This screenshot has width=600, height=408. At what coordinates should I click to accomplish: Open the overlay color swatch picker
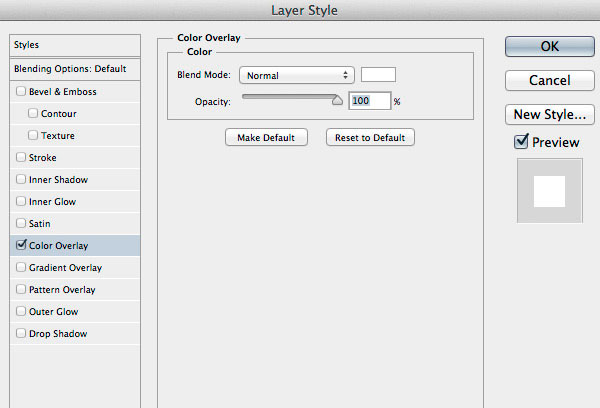pyautogui.click(x=378, y=75)
